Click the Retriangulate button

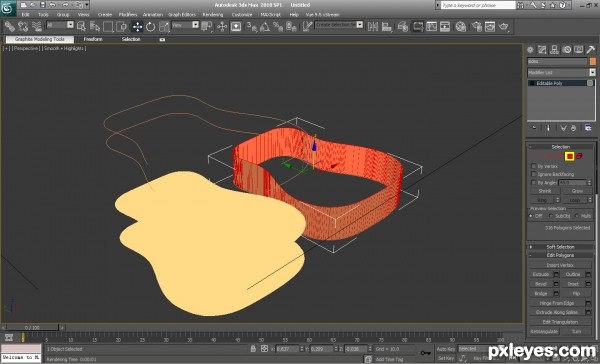[544, 331]
